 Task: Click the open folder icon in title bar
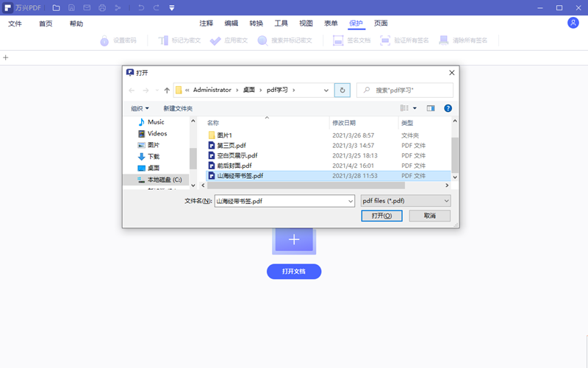click(x=56, y=8)
